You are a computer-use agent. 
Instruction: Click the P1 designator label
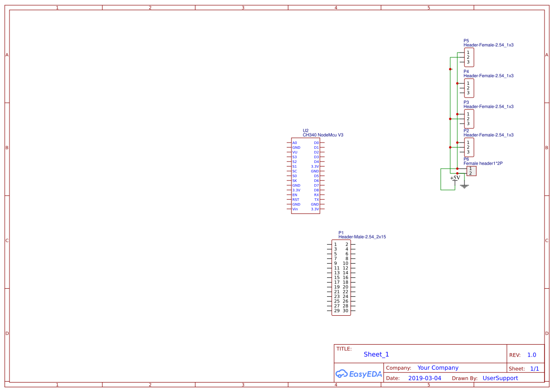pos(341,232)
